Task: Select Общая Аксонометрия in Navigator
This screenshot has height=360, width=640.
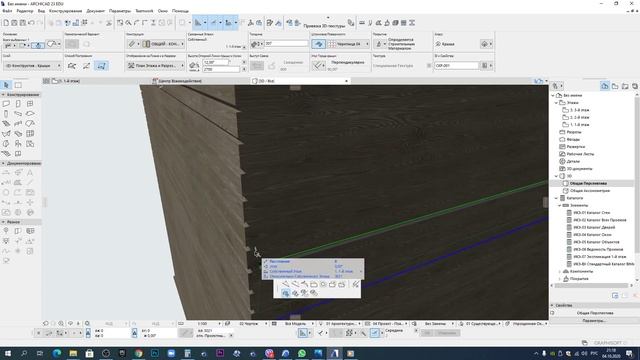Action: pos(590,191)
